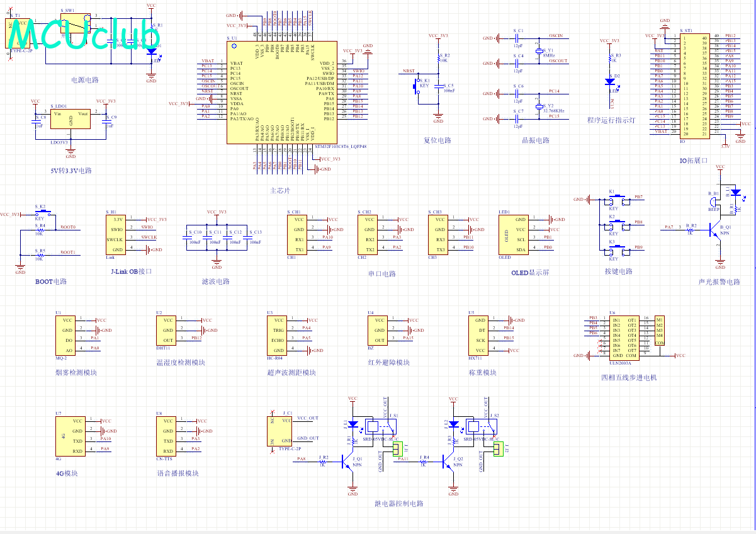Click the '5V转3.3V电路' section label

point(71,171)
